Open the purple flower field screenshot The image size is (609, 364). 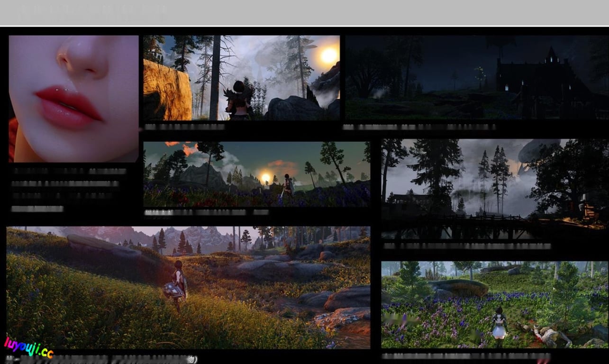[495, 304]
